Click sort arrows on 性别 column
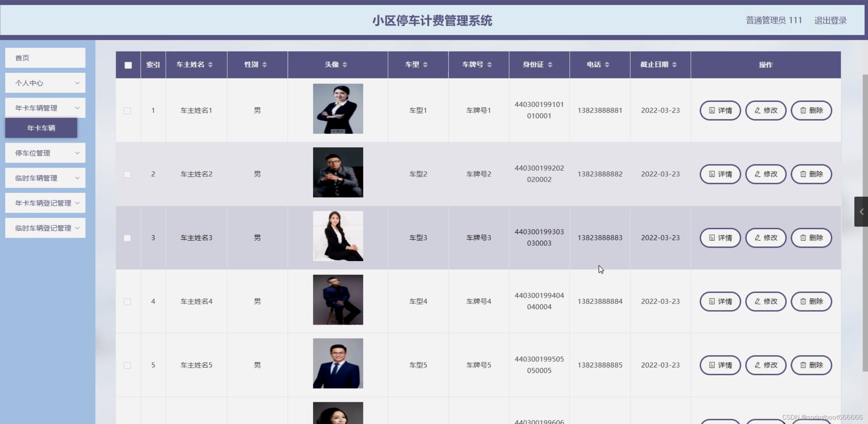Image resolution: width=868 pixels, height=424 pixels. [x=264, y=65]
